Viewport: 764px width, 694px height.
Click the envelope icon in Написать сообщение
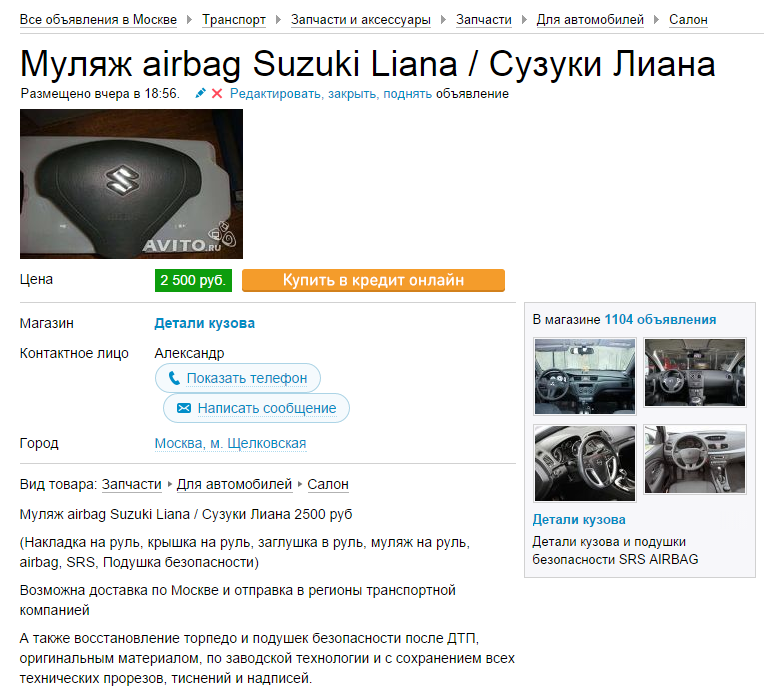click(184, 408)
